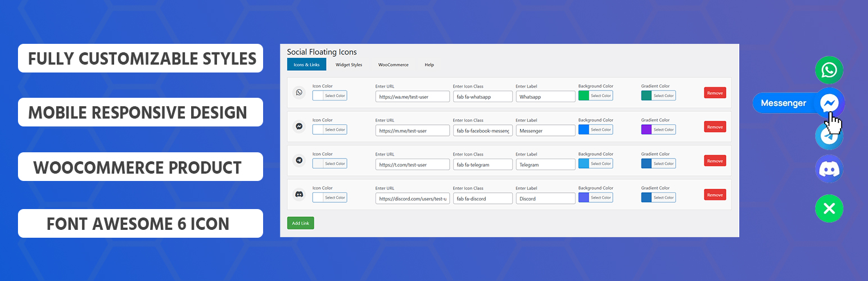Click the Mobile Responsive Design banner

pos(141,112)
